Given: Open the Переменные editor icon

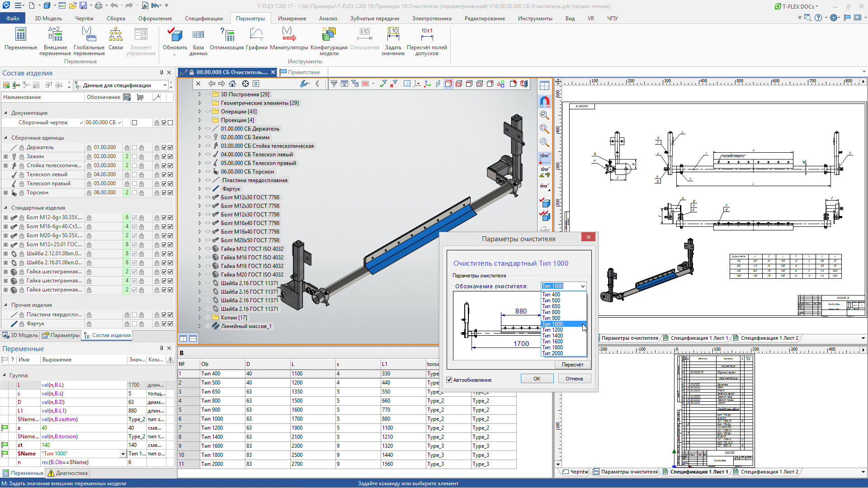Looking at the screenshot, I should click(20, 35).
